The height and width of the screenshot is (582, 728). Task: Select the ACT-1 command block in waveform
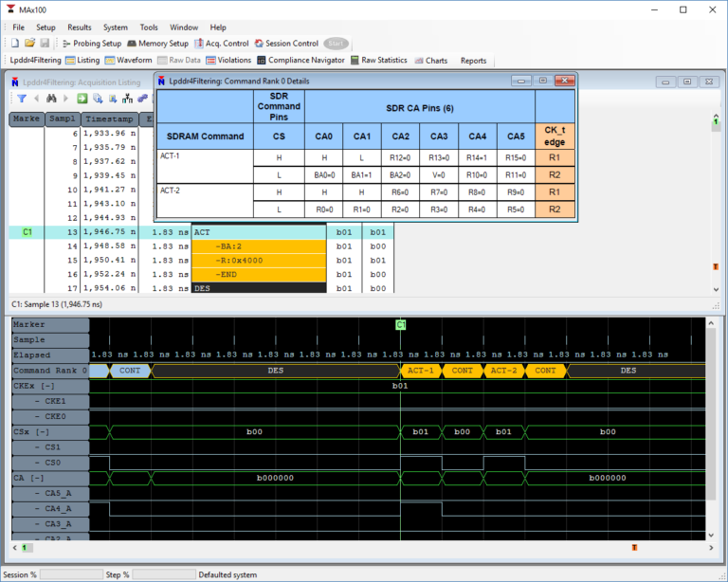tap(421, 371)
